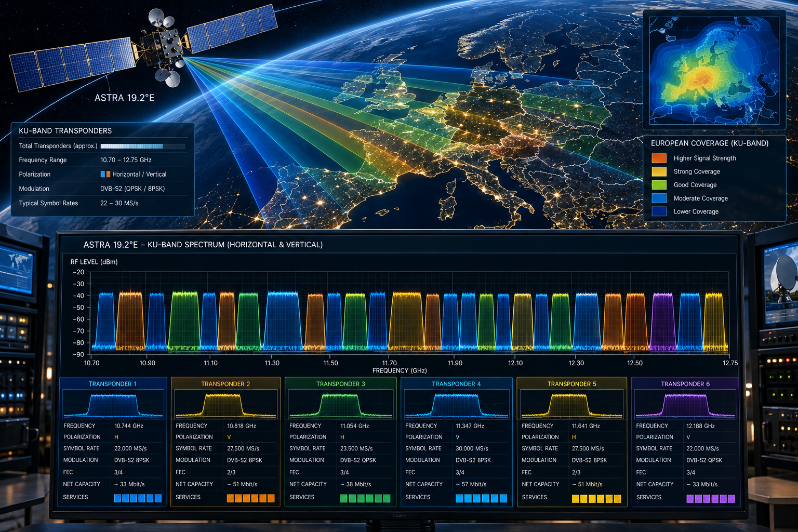Image resolution: width=798 pixels, height=532 pixels.
Task: Click the FREQUENCY (GHz) axis label
Action: (x=400, y=370)
